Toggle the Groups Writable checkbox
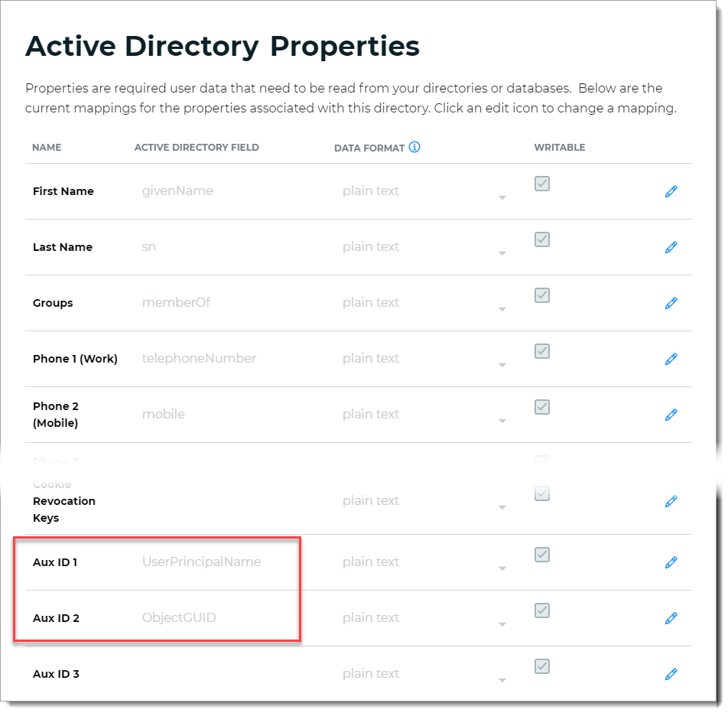 click(542, 295)
